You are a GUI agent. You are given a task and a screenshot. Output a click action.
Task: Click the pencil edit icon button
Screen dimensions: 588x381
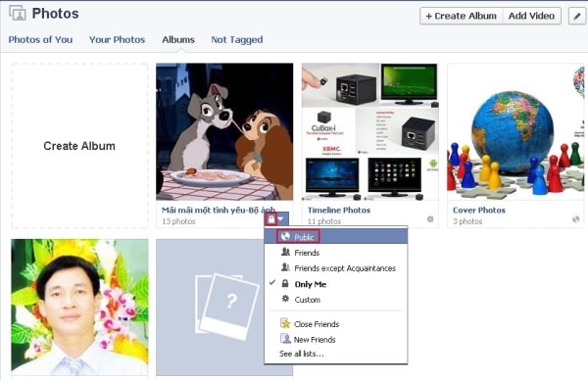(577, 16)
